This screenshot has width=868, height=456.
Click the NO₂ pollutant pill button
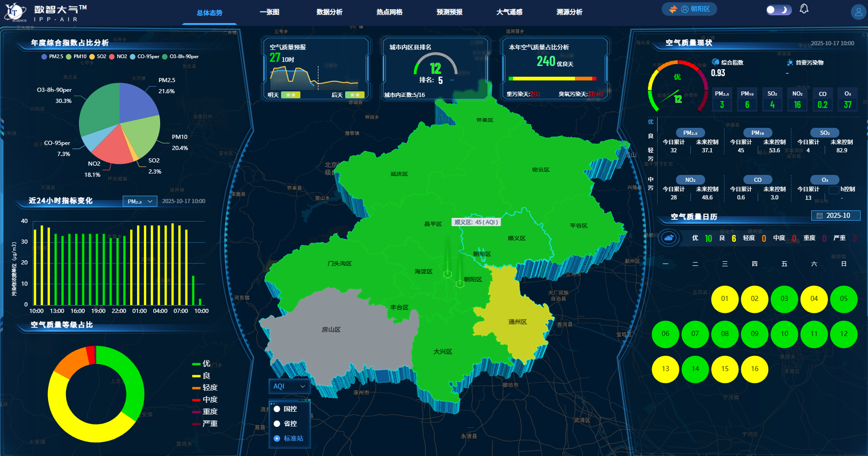pyautogui.click(x=690, y=180)
